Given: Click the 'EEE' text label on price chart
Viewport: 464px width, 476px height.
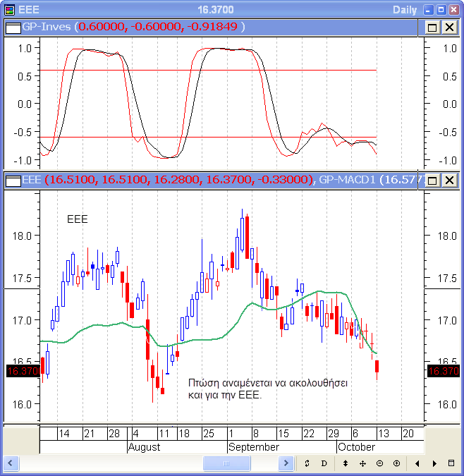Looking at the screenshot, I should point(77,219).
